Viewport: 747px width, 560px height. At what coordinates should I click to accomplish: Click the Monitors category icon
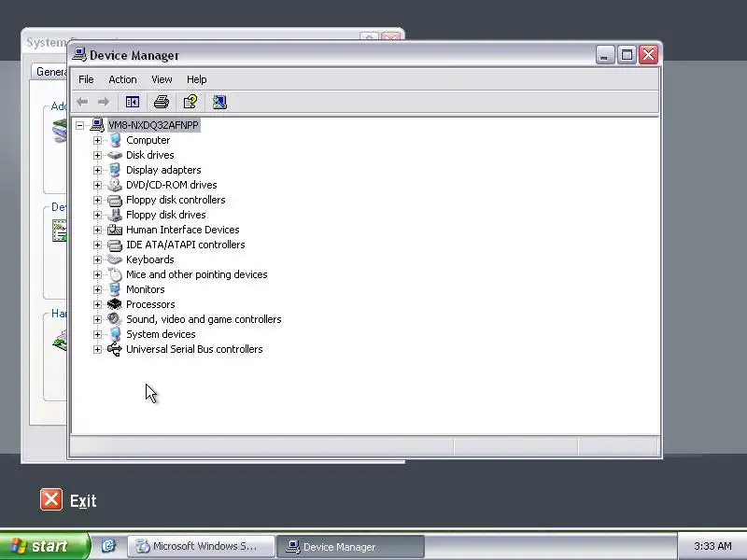(115, 289)
